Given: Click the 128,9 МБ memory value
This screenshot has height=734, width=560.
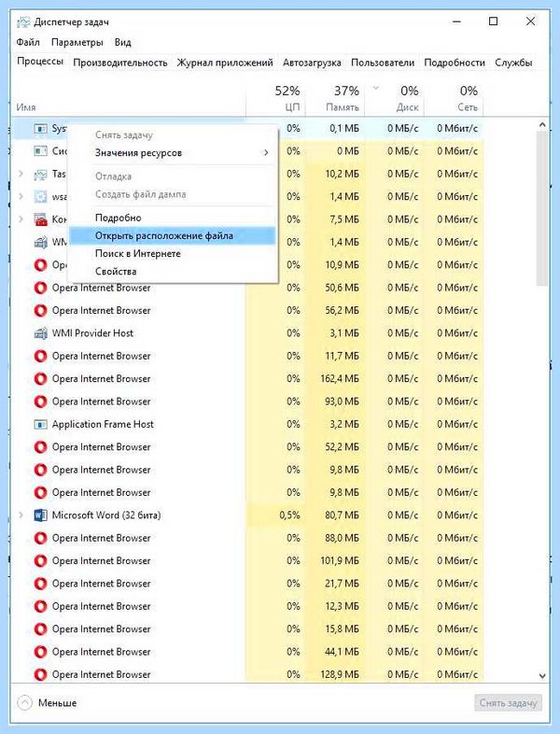Looking at the screenshot, I should [x=340, y=674].
